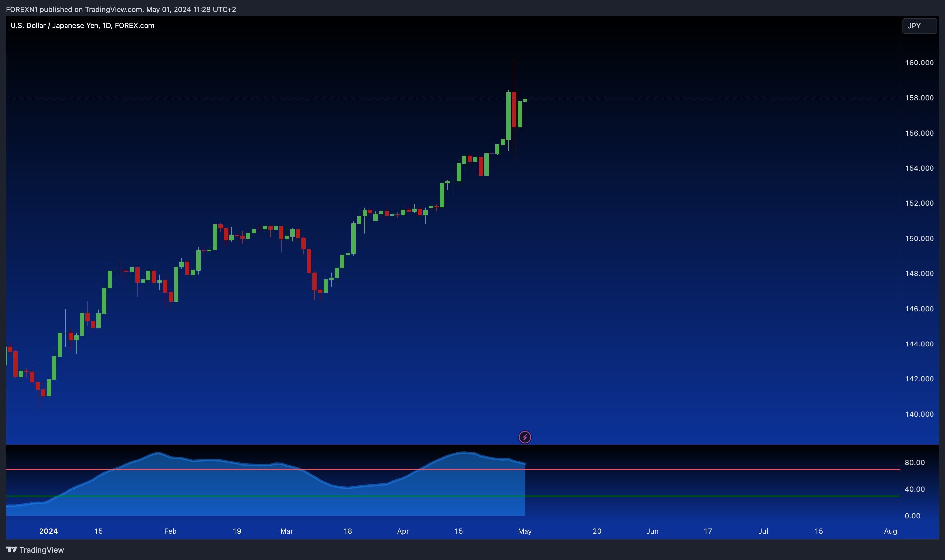Click the May label on time axis

(525, 531)
